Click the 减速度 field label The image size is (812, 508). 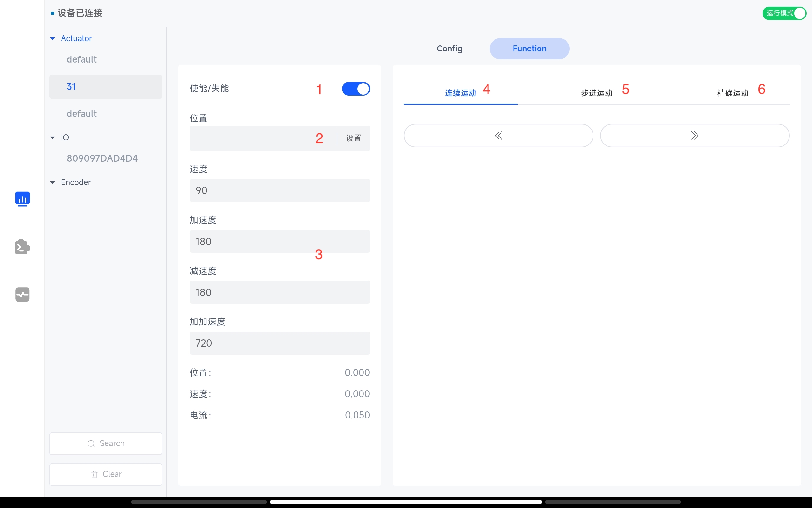(203, 271)
